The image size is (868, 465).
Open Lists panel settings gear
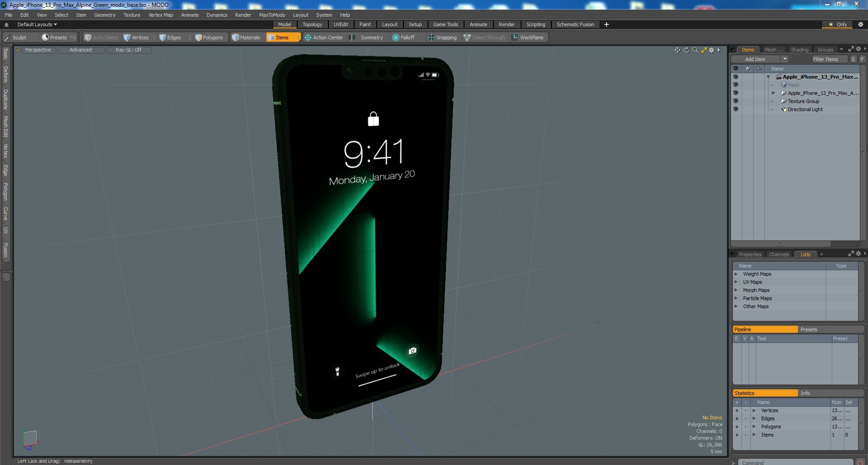point(859,254)
